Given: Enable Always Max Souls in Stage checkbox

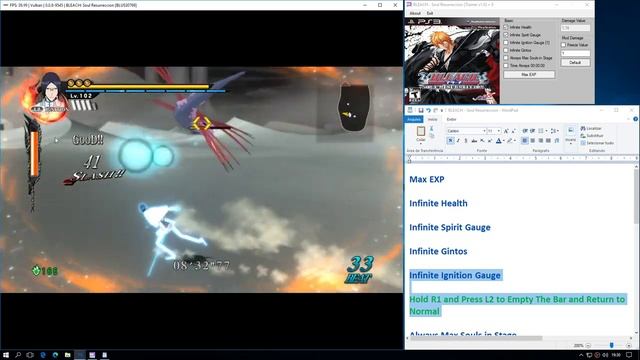Looking at the screenshot, I should tap(506, 58).
